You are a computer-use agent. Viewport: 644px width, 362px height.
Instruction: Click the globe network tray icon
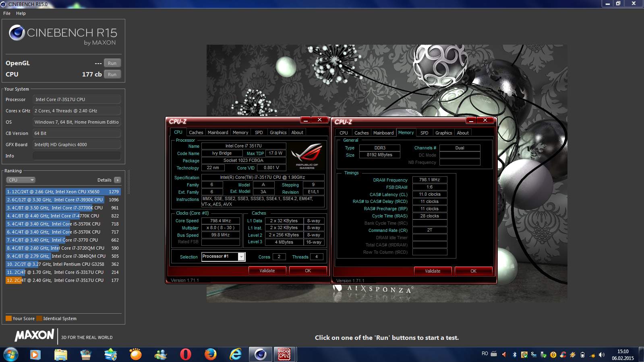click(524, 354)
